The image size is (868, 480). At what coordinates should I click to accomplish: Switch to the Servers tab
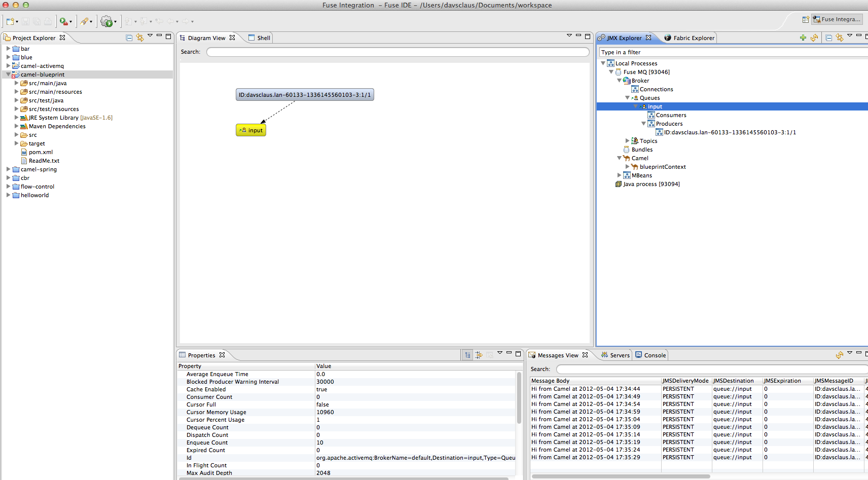[615, 355]
